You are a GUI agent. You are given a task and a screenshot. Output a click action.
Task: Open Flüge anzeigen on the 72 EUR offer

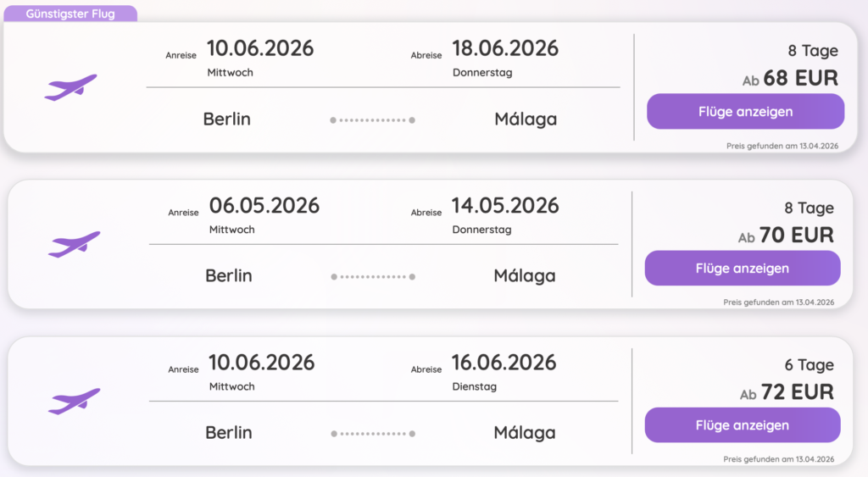[742, 425]
